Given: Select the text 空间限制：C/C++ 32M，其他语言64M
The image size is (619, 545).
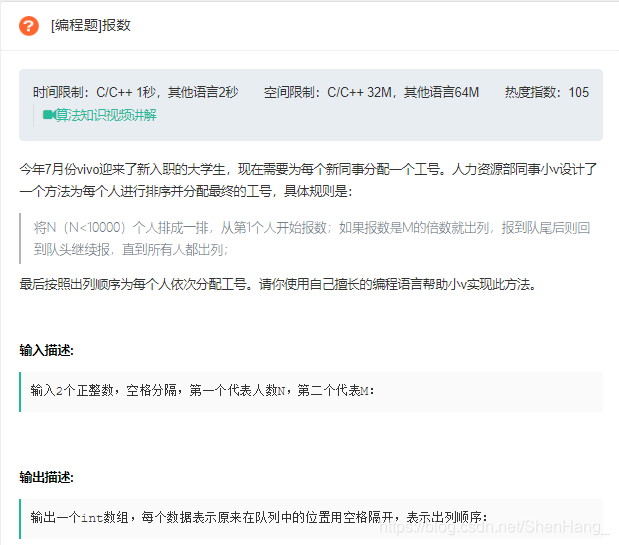Looking at the screenshot, I should tap(371, 92).
